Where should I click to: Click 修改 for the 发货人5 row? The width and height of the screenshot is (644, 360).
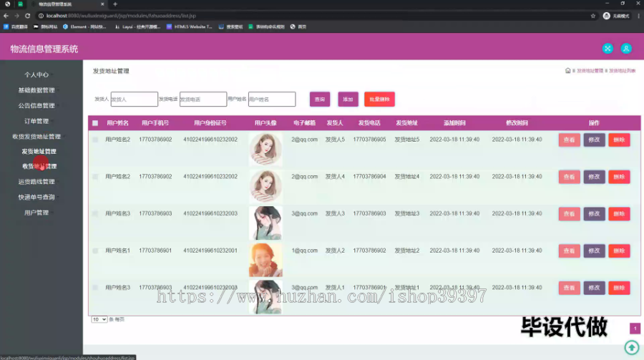[x=594, y=140]
